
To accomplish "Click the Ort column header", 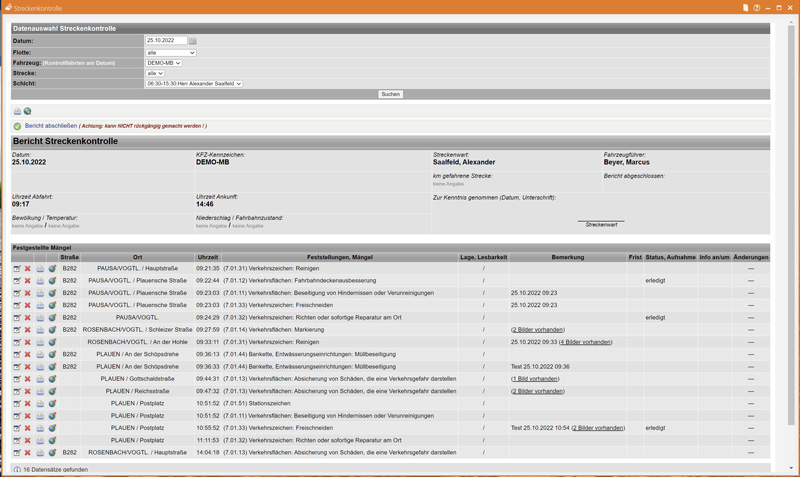I will [x=137, y=257].
